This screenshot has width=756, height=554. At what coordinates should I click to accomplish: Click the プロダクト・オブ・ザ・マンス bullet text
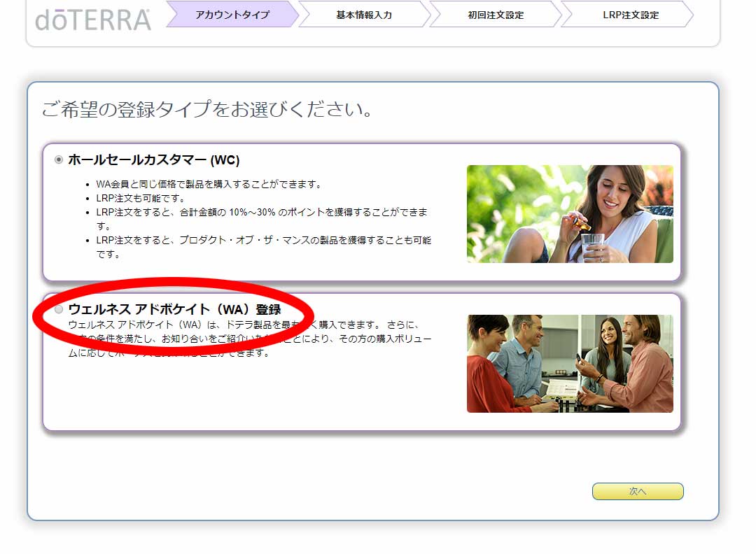pos(263,241)
